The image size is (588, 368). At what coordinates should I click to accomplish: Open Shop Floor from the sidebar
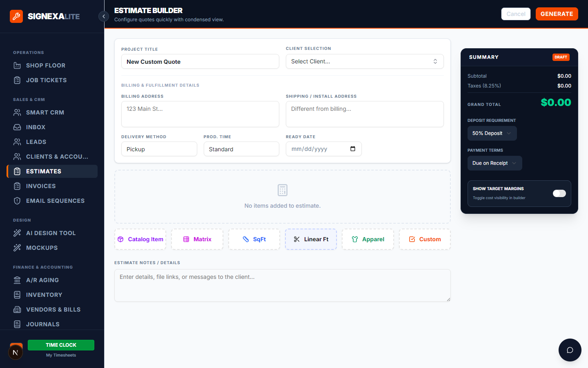tap(45, 65)
